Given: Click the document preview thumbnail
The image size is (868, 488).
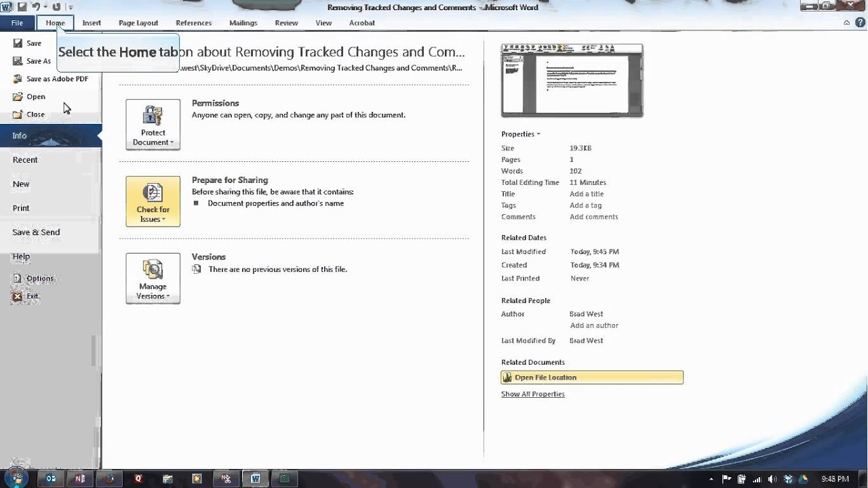Looking at the screenshot, I should [x=572, y=81].
